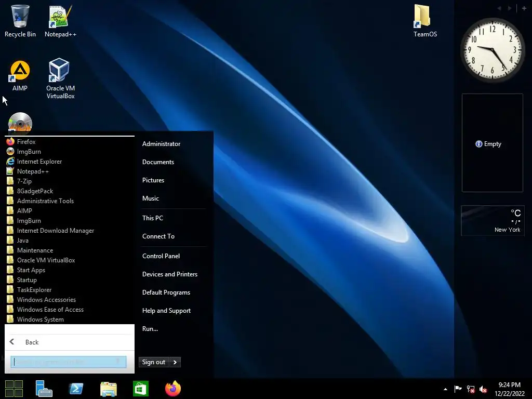Viewport: 532px width, 399px height.
Task: Expand the Windows Ease of Access folder
Action: (70, 309)
